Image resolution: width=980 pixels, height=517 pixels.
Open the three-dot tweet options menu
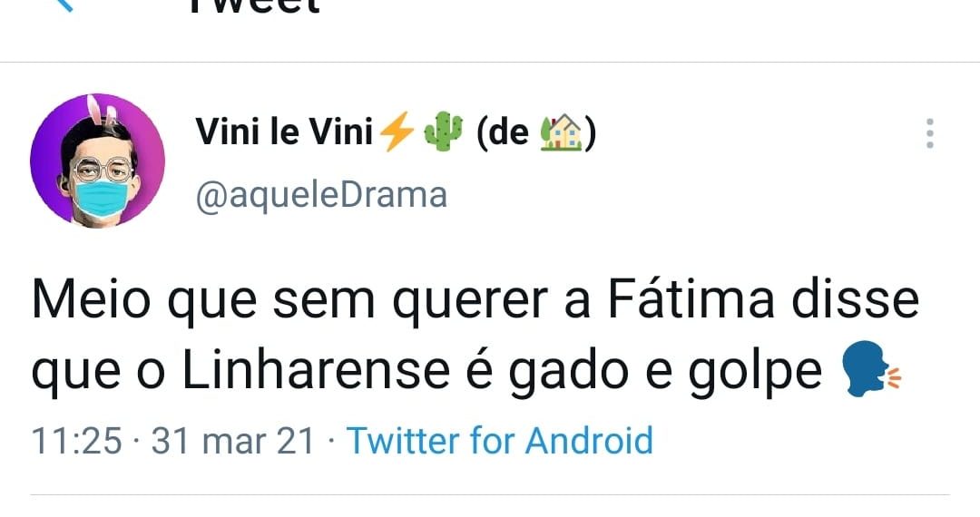pyautogui.click(x=930, y=133)
